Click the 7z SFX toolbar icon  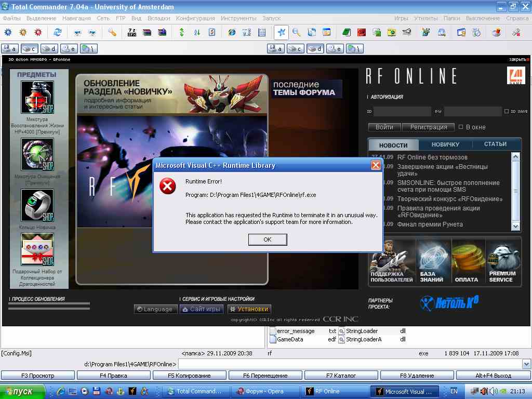(131, 32)
